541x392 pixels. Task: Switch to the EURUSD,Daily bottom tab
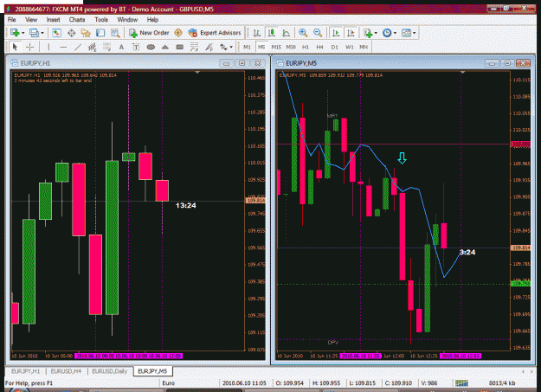(109, 371)
